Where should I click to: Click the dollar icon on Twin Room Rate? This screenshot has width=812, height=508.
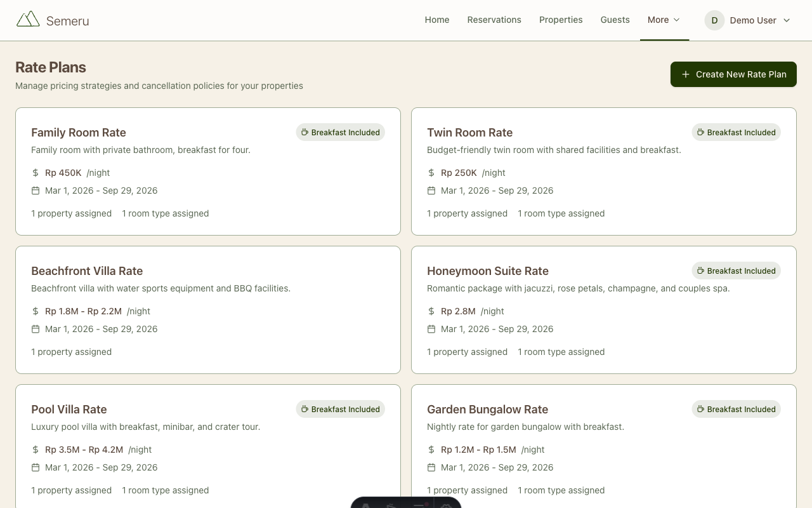point(431,173)
